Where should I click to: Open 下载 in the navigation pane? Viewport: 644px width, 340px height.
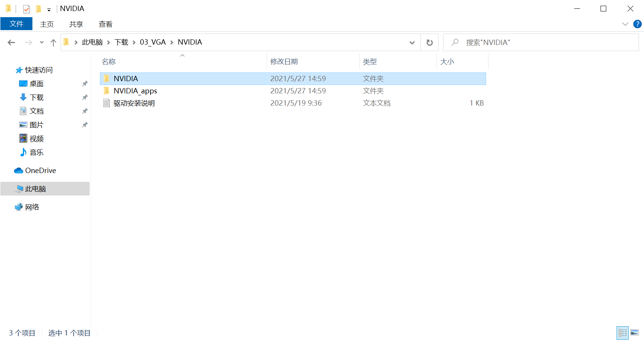pyautogui.click(x=37, y=98)
